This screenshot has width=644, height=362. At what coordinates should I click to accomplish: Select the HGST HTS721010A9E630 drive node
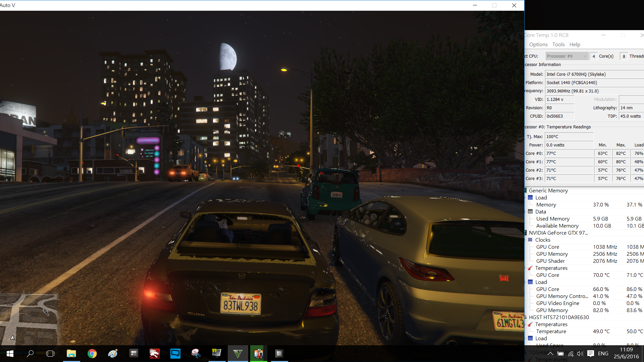[559, 317]
